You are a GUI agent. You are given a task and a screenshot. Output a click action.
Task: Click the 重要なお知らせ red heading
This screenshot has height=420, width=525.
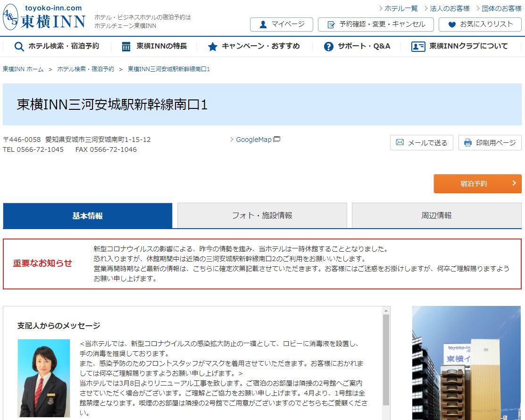[x=42, y=264]
